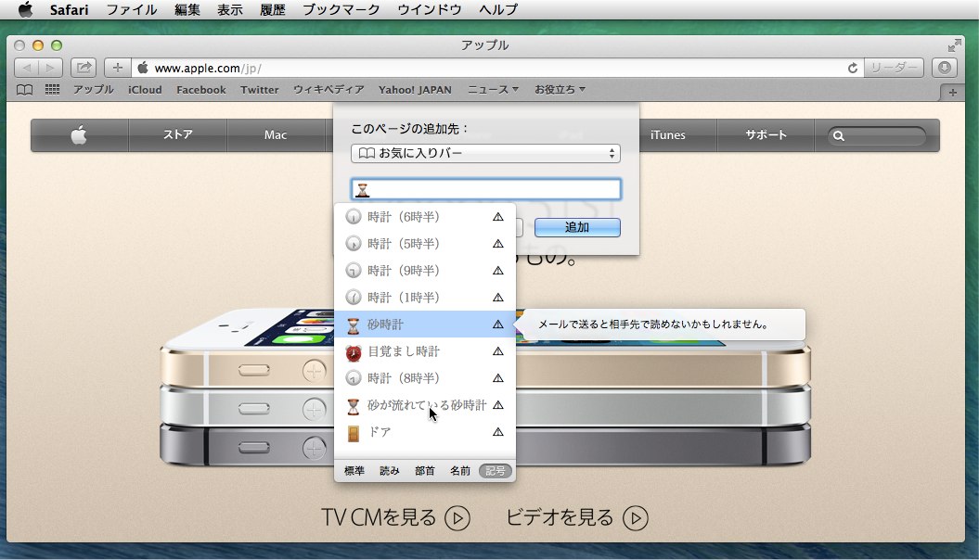Select the ドア door candidate
Viewport: 979px width, 560px height.
pos(425,432)
